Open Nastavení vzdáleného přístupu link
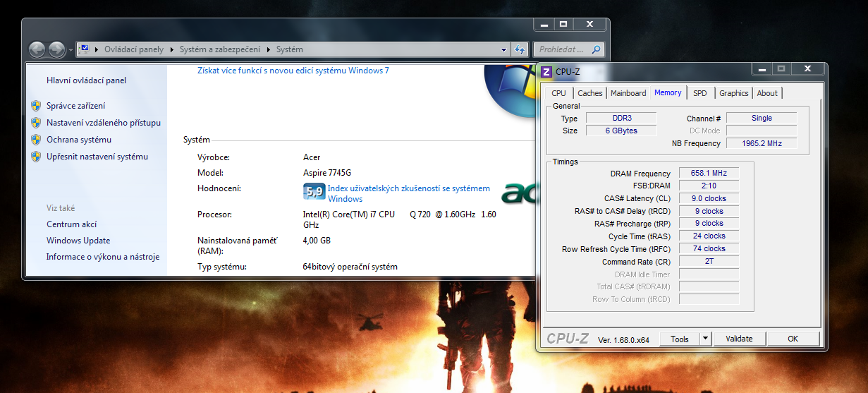This screenshot has width=868, height=393. pos(104,123)
